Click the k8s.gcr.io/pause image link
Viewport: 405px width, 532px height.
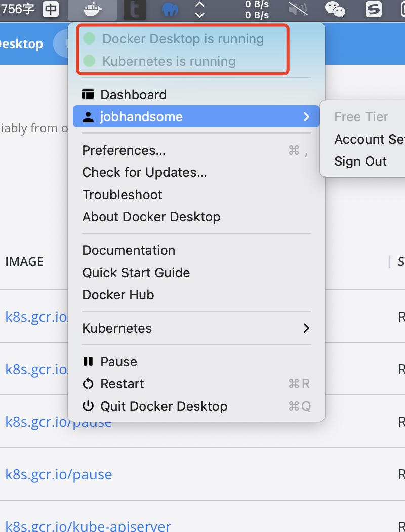(59, 474)
